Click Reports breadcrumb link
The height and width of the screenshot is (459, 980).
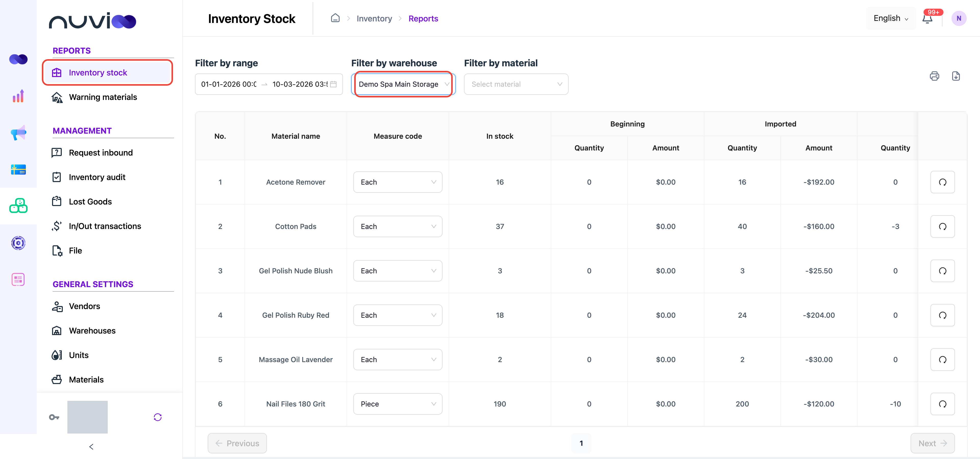[x=423, y=18]
